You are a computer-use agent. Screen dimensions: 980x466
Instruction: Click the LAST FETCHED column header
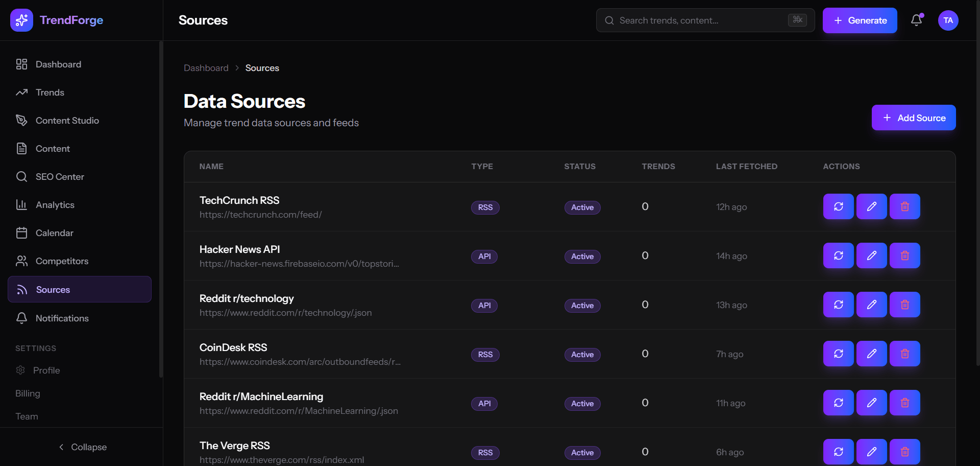click(747, 167)
